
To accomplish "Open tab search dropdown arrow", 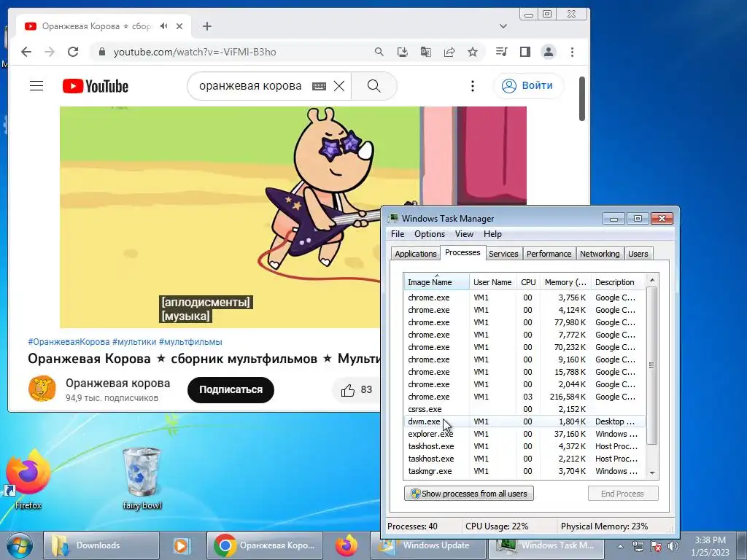I will (x=503, y=26).
